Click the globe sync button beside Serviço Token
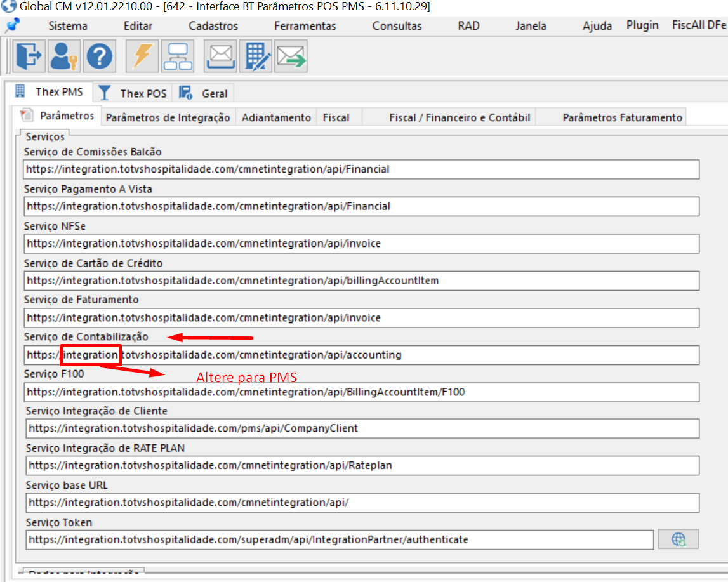The height and width of the screenshot is (582, 728). 678,539
